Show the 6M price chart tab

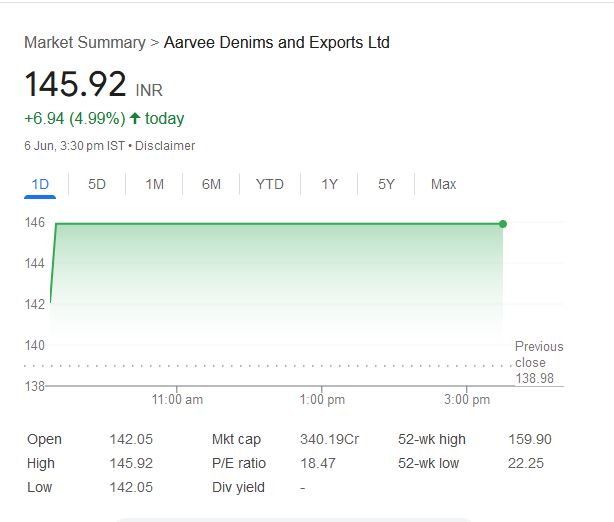[211, 184]
